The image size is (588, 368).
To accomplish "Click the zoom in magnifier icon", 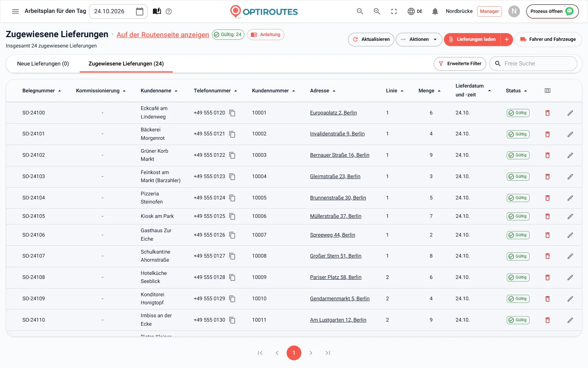I will [x=377, y=11].
